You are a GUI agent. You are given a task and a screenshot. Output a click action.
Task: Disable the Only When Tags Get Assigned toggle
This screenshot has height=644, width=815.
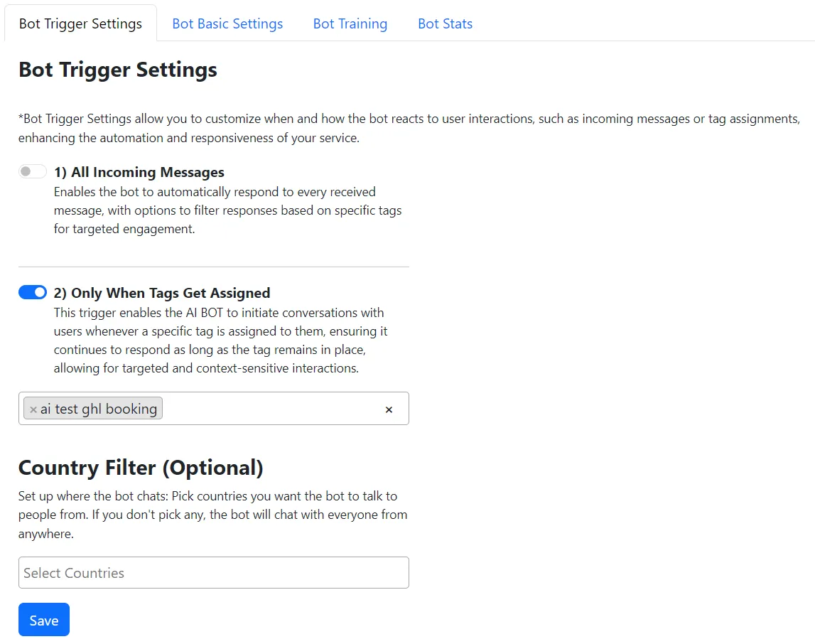33,293
